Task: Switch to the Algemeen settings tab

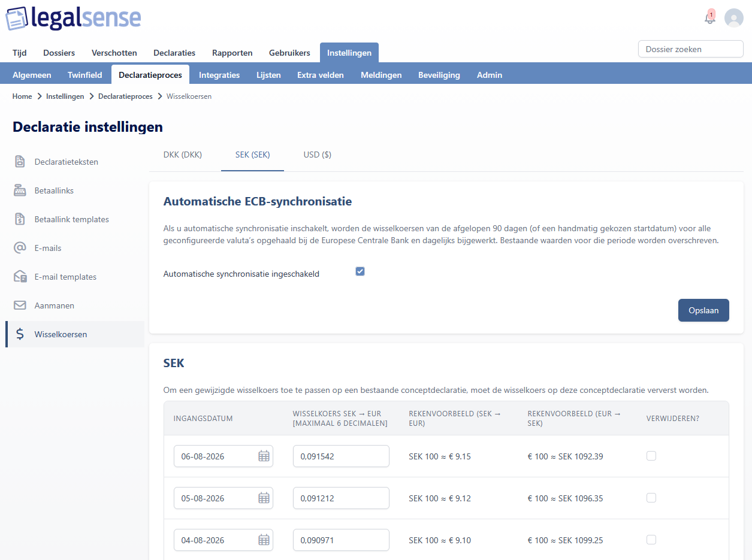Action: [x=32, y=75]
